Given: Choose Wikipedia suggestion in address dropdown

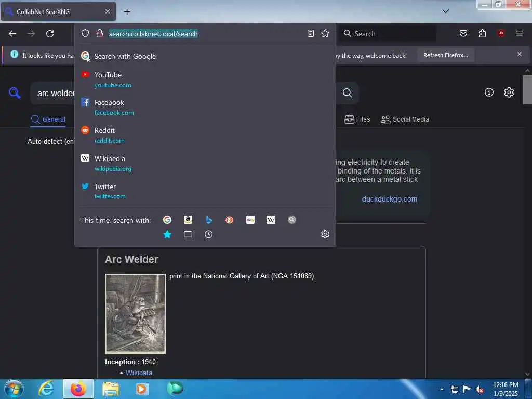Looking at the screenshot, I should tap(205, 164).
